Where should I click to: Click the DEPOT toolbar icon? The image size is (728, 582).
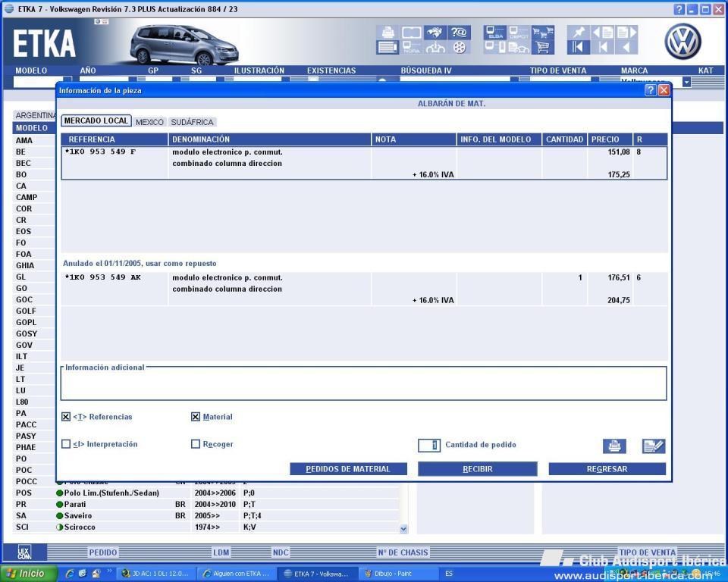pyautogui.click(x=519, y=33)
